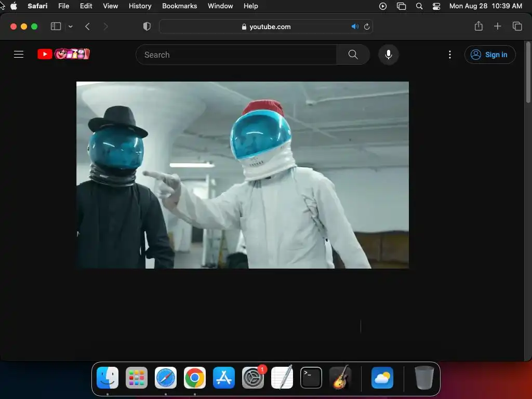The width and height of the screenshot is (532, 399).
Task: Open the Help menu
Action: [251, 6]
